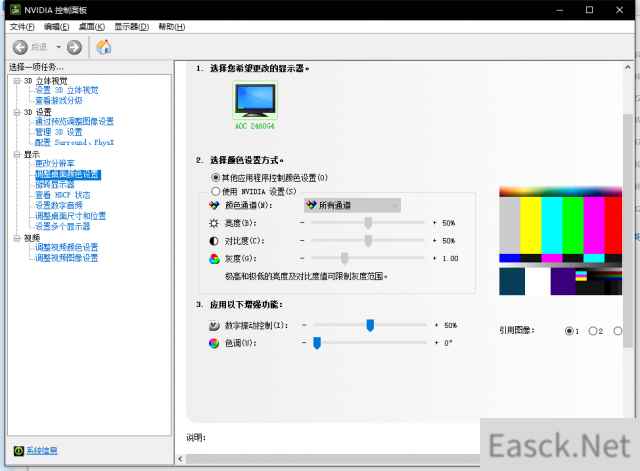Open the 文件(F) menu
This screenshot has height=471, width=640.
22,26
